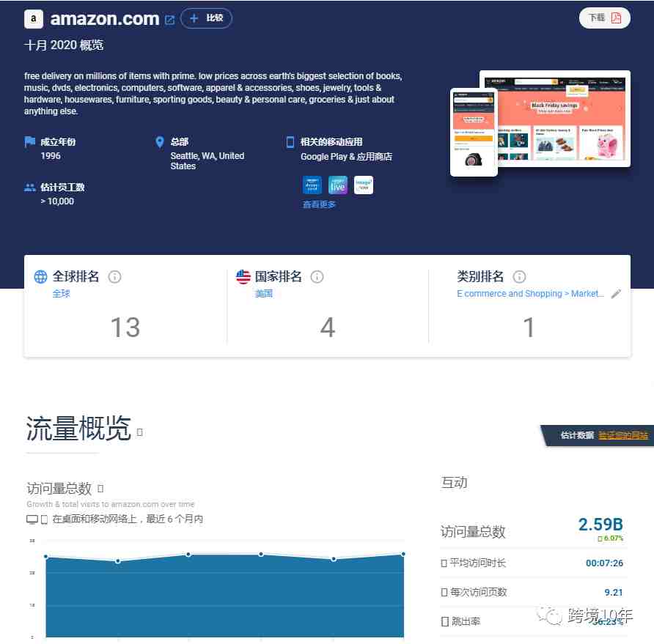Viewport: 654px width, 644px height.
Task: Click employee count > 10,000 text
Action: pyautogui.click(x=58, y=201)
